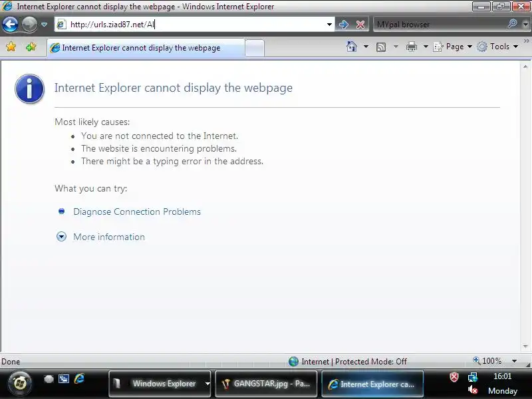The image size is (532, 399).
Task: Open the Windows Start orb
Action: click(20, 384)
